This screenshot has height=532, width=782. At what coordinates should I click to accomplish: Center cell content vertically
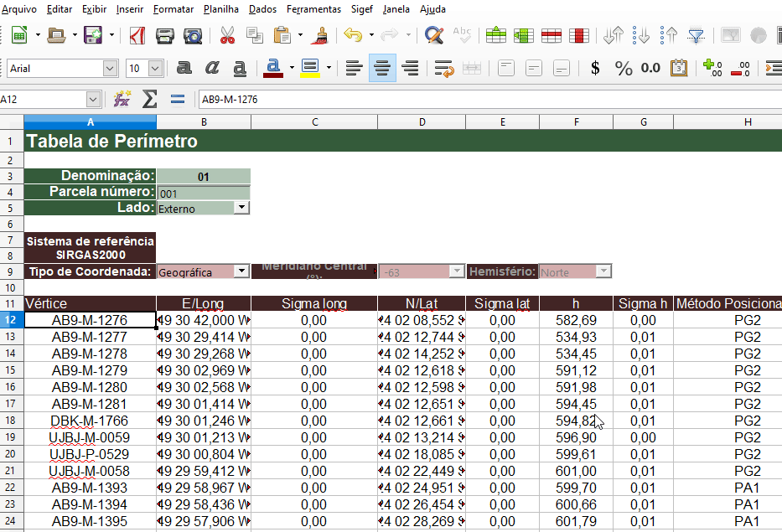click(534, 68)
